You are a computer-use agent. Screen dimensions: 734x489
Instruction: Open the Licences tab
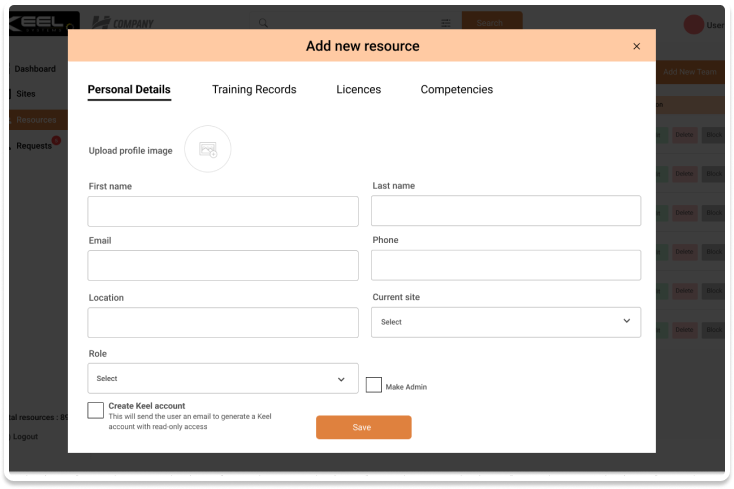358,90
